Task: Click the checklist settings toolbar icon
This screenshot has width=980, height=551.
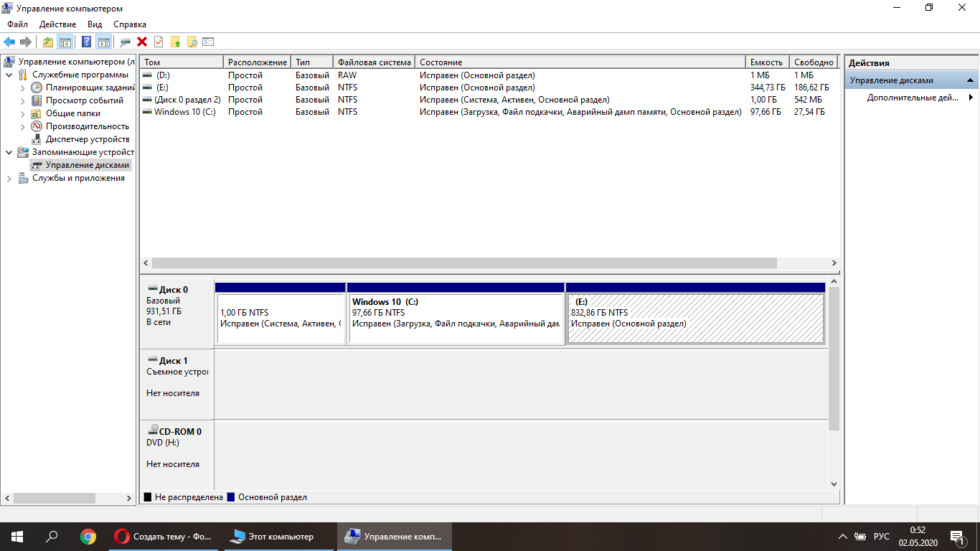Action: 208,42
